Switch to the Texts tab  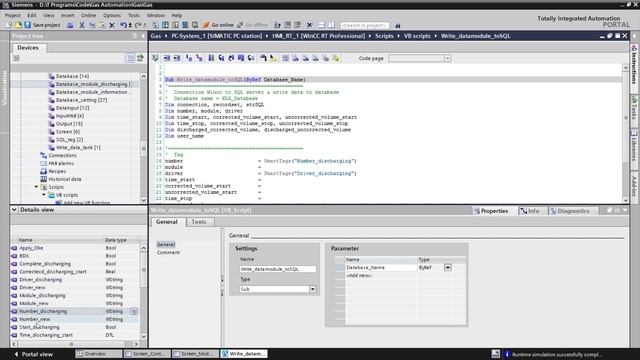tap(199, 222)
